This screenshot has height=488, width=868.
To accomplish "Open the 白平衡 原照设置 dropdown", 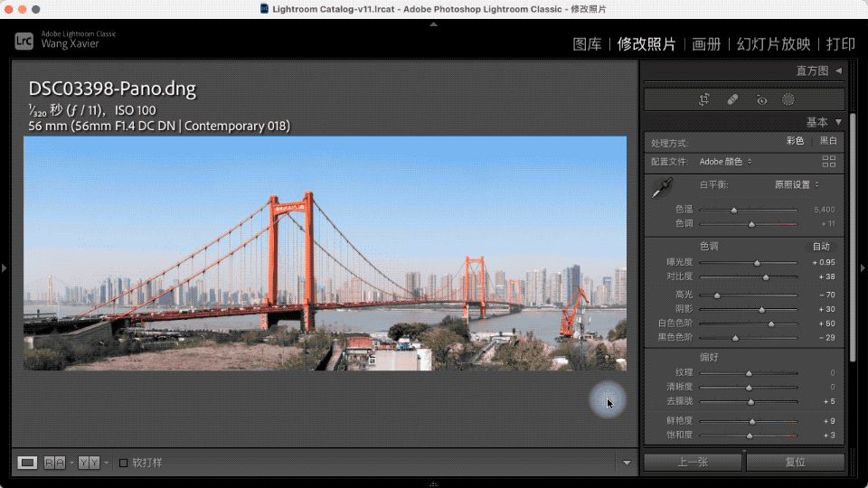I will click(797, 184).
